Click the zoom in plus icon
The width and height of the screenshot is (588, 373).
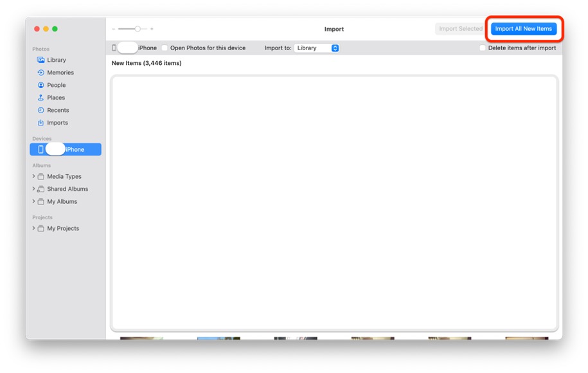coord(152,29)
